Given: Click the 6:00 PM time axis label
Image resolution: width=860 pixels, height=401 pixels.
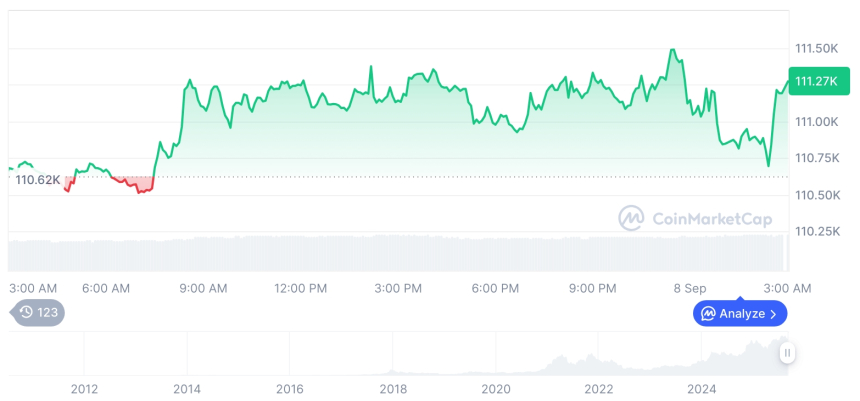Looking at the screenshot, I should (495, 288).
